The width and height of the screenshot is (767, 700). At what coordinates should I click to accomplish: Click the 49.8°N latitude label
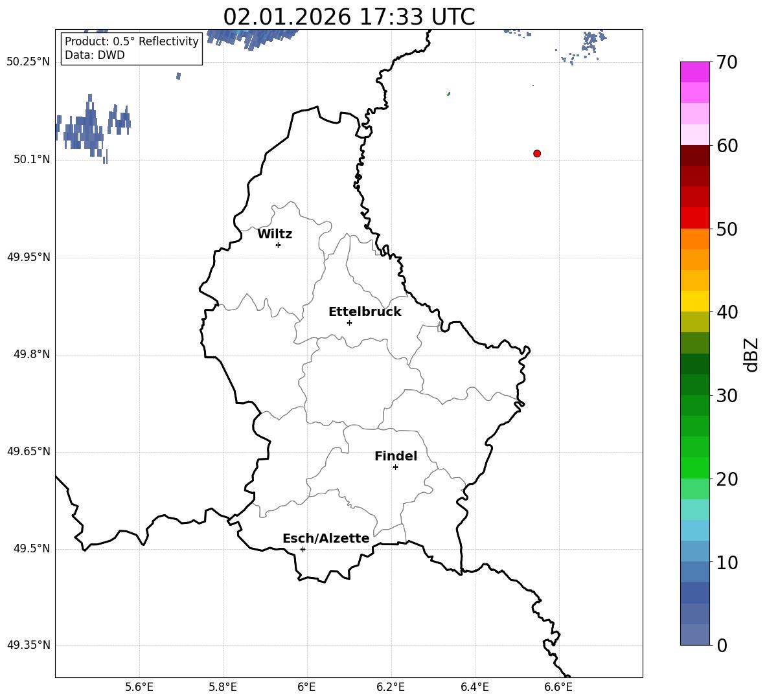coord(32,354)
